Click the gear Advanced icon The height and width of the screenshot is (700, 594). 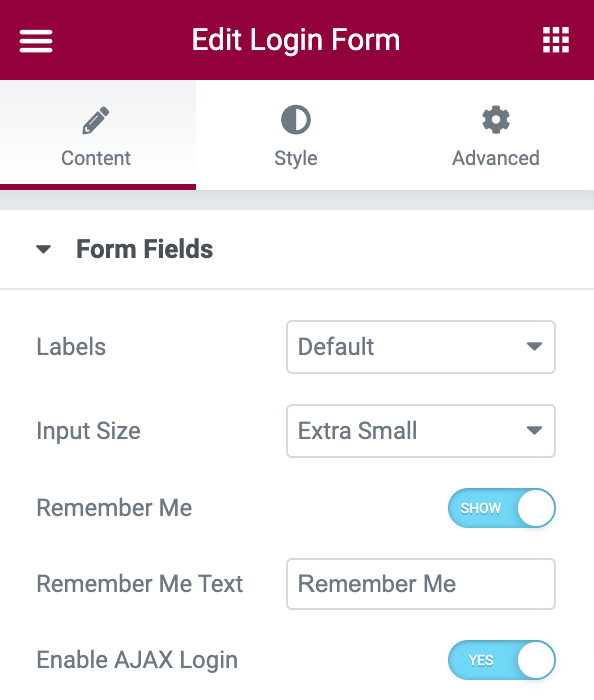click(496, 120)
